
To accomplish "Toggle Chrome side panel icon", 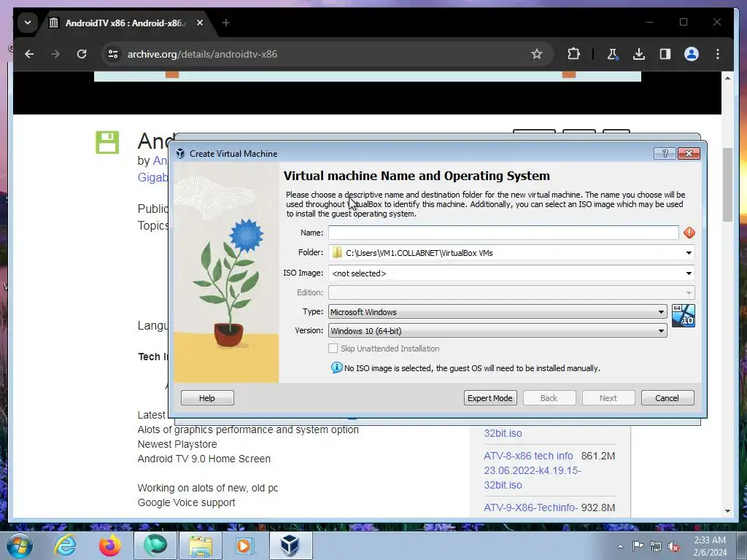I will tap(665, 54).
